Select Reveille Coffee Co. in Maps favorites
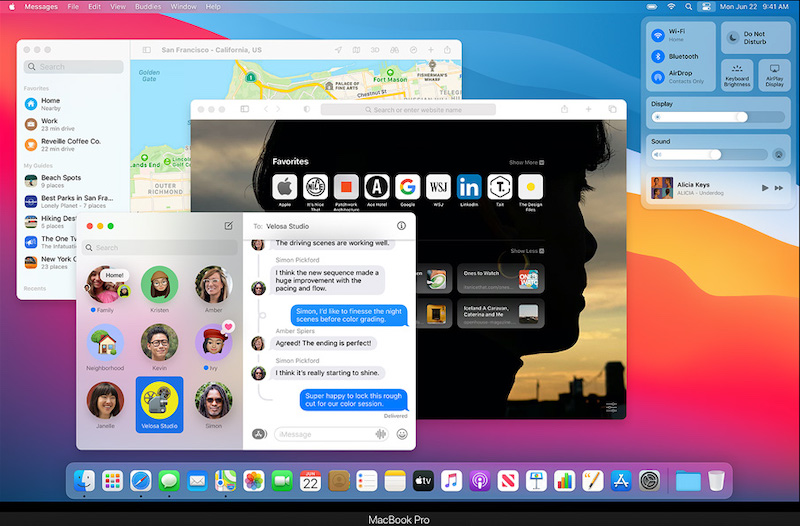This screenshot has width=800, height=526. coord(70,142)
